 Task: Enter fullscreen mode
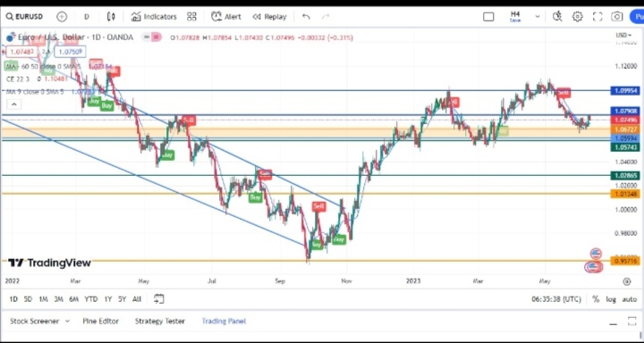coord(597,17)
